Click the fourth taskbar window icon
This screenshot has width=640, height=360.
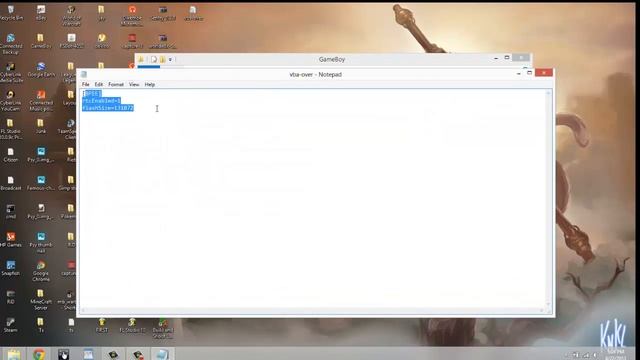pyautogui.click(x=88, y=354)
